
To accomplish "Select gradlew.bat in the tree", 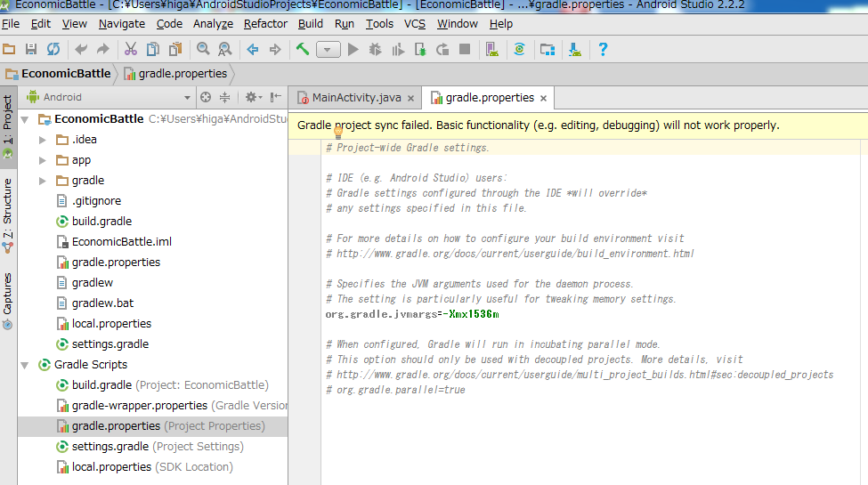I will 102,303.
